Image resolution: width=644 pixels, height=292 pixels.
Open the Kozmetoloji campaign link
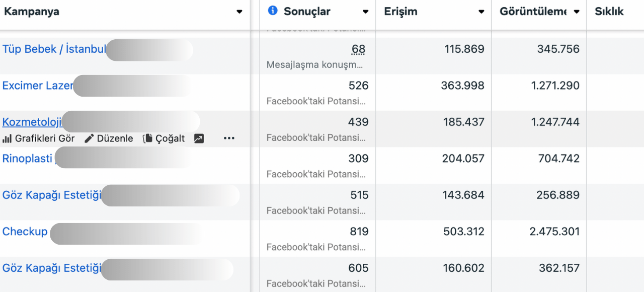click(32, 122)
